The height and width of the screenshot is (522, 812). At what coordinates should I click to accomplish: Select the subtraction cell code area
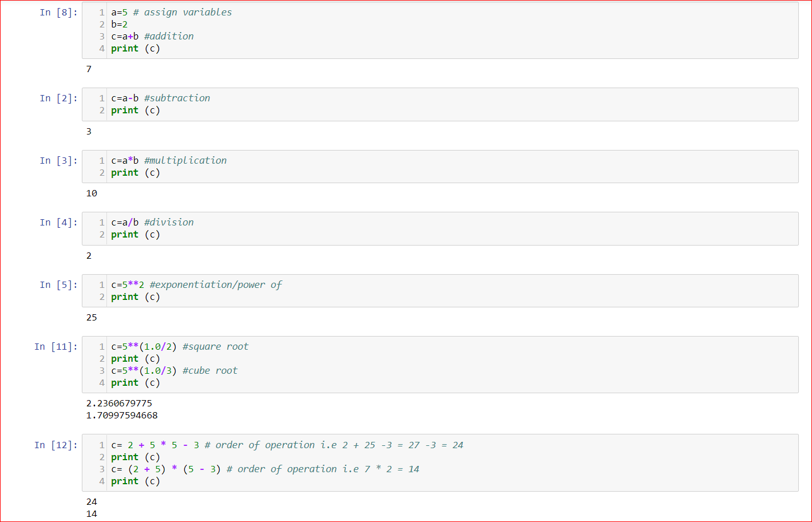tap(440, 104)
